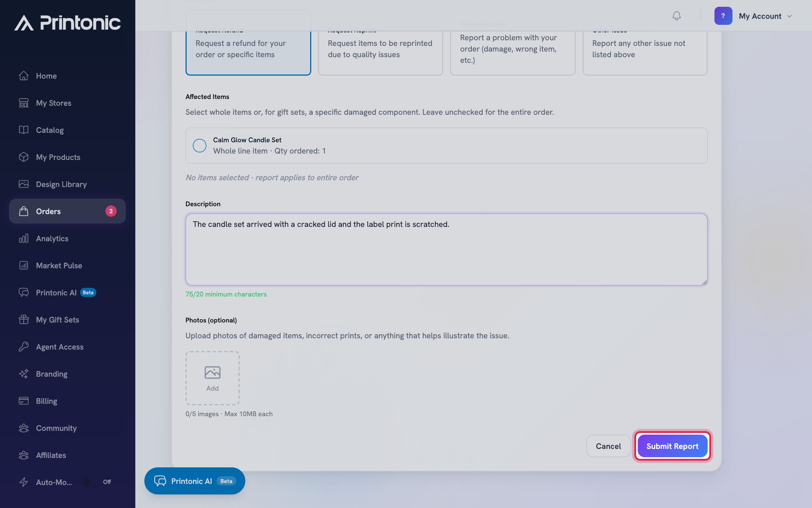Toggle the Auto-Mo switch on
This screenshot has width=812, height=508.
click(x=90, y=482)
